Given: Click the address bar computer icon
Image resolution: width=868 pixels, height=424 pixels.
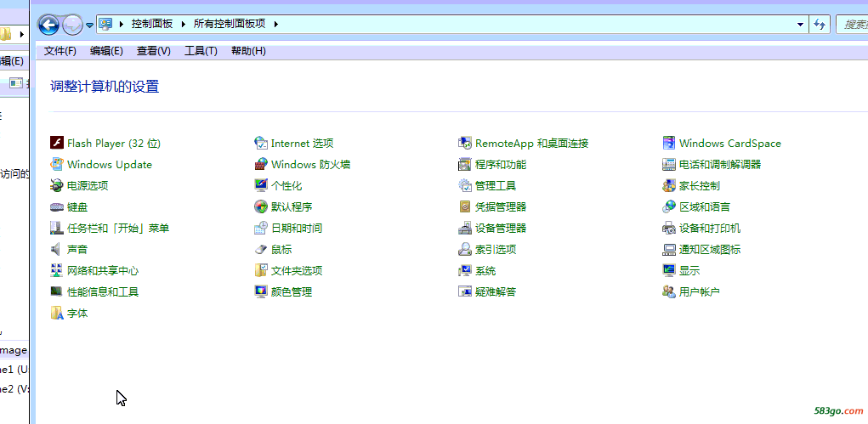Looking at the screenshot, I should pos(105,24).
